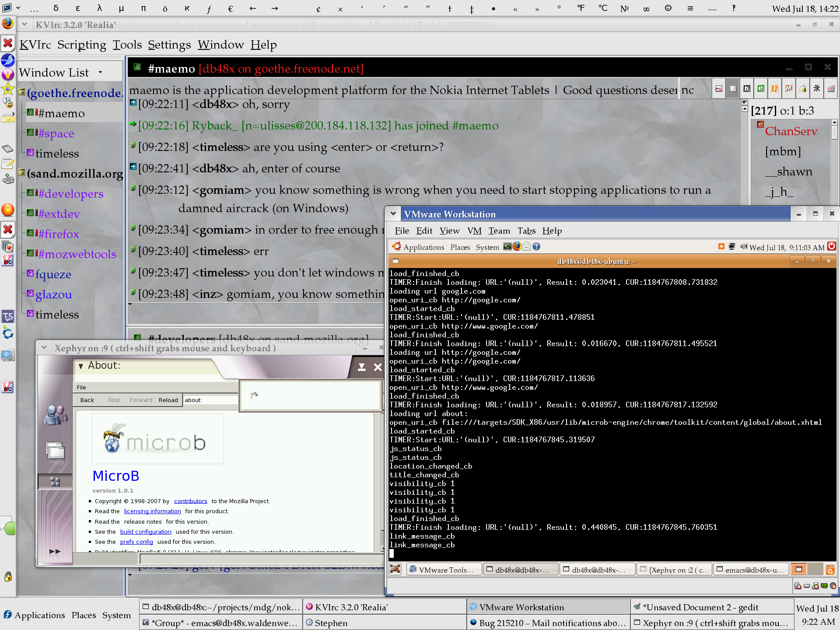Click the guest panel volume speaker icon
Screen dimensions: 840x630
(744, 247)
